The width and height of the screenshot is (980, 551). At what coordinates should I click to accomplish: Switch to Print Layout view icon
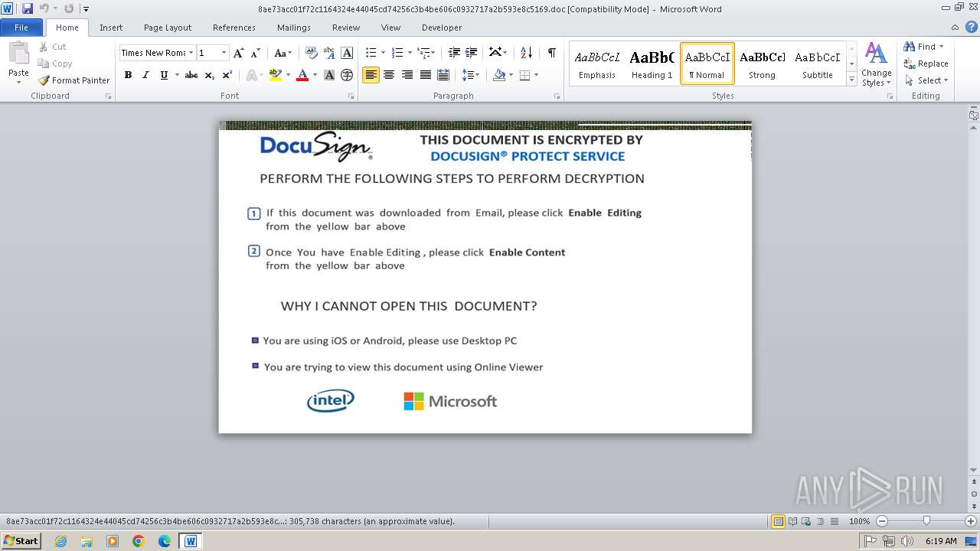778,521
